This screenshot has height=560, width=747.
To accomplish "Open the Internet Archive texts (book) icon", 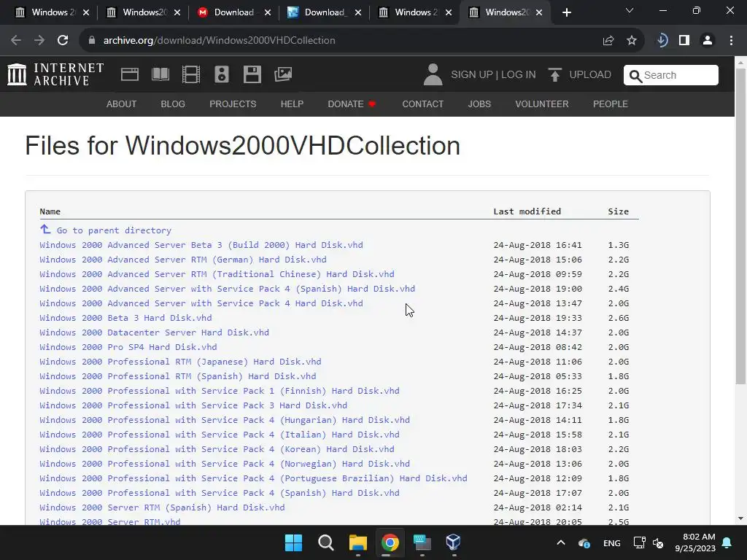I will [x=160, y=74].
